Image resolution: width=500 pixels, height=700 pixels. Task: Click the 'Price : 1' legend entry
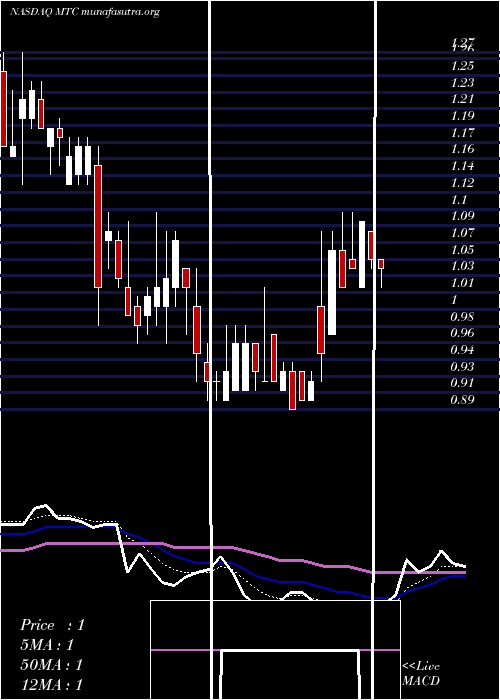[52, 625]
